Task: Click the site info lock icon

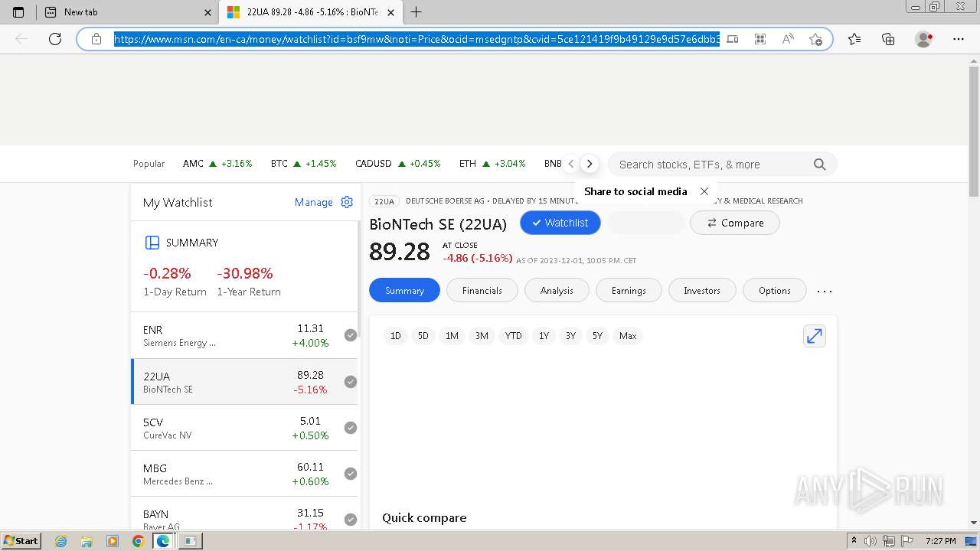Action: click(96, 39)
